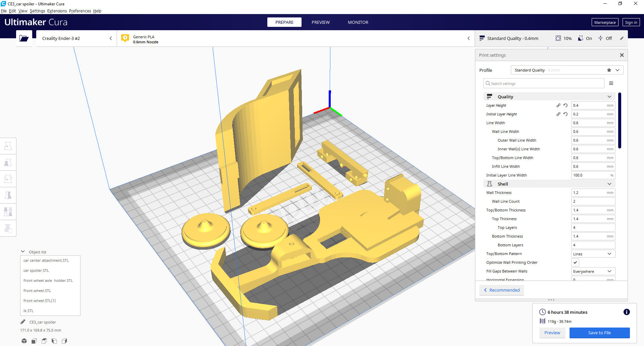Viewport: 644px width, 346px height.
Task: Open Fill Gaps Between Walls dropdown
Action: [x=593, y=271]
